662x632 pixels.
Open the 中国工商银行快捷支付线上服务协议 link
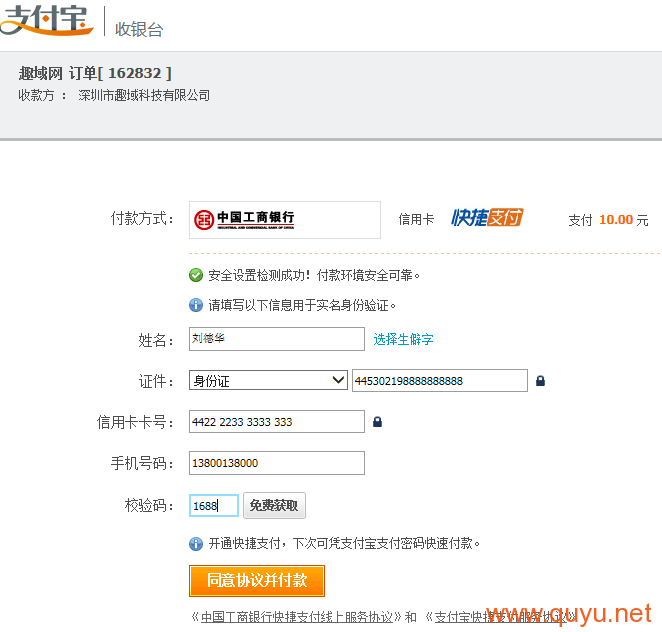297,617
